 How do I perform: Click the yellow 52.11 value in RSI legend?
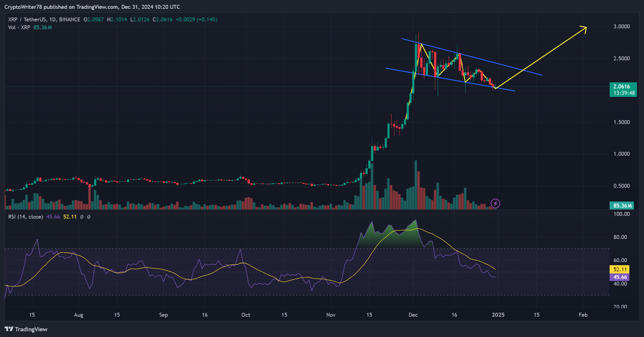click(x=70, y=217)
